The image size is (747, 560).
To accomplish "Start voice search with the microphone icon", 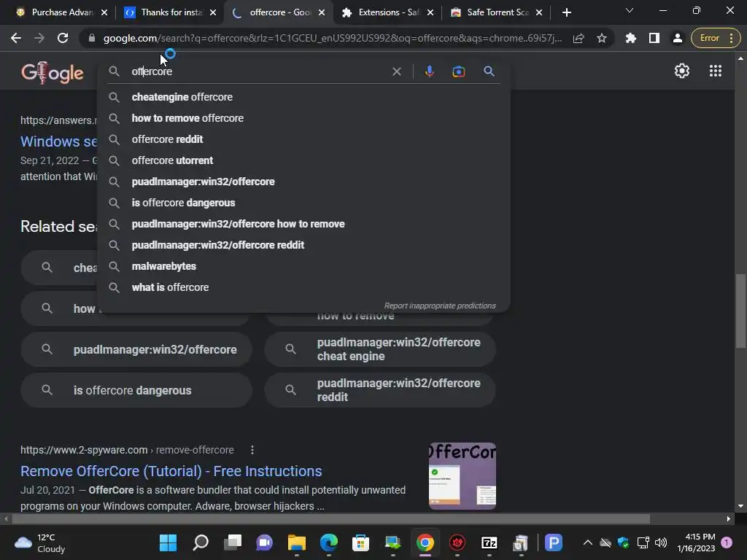I will [429, 71].
